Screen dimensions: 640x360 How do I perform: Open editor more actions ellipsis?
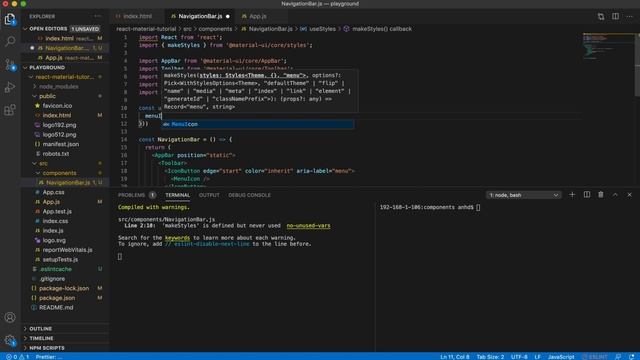point(629,16)
